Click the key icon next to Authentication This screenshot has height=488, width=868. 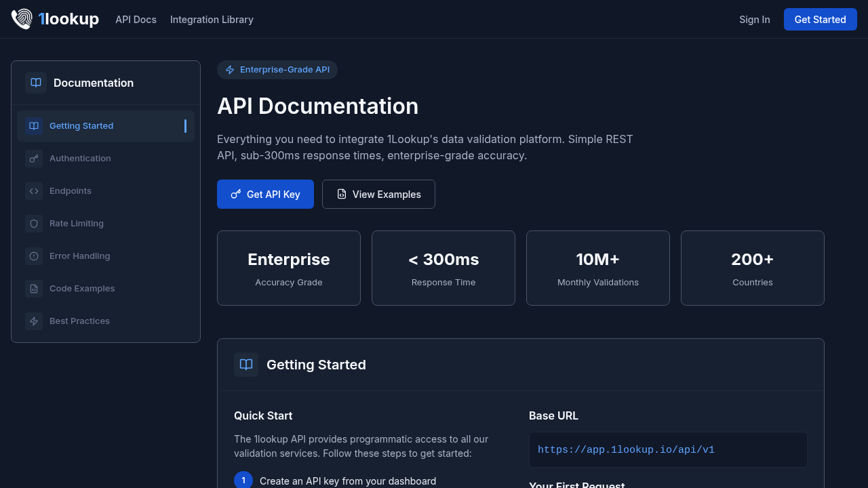[34, 159]
